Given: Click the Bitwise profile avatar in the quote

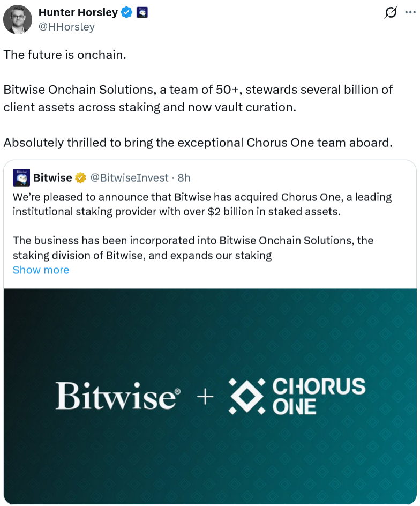Looking at the screenshot, I should pos(20,177).
